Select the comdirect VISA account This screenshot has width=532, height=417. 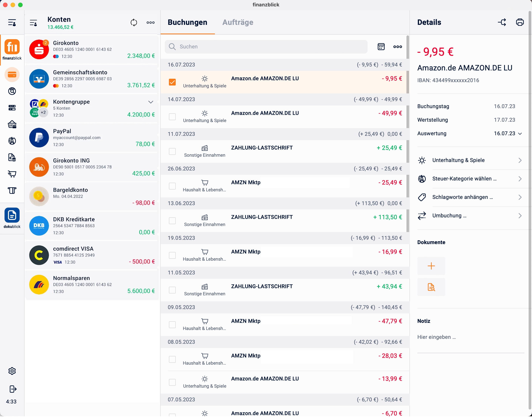[x=92, y=255]
